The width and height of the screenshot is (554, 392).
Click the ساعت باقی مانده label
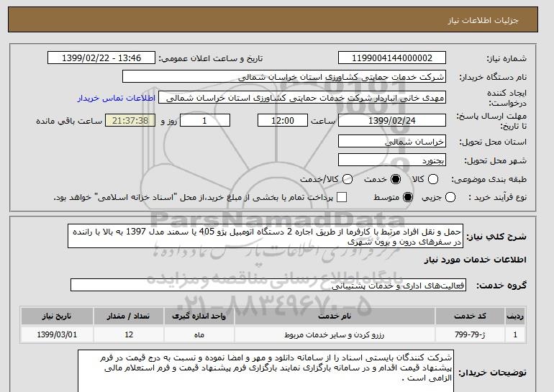(x=69, y=121)
